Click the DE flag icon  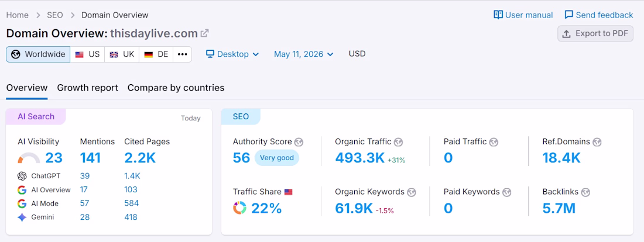(149, 54)
